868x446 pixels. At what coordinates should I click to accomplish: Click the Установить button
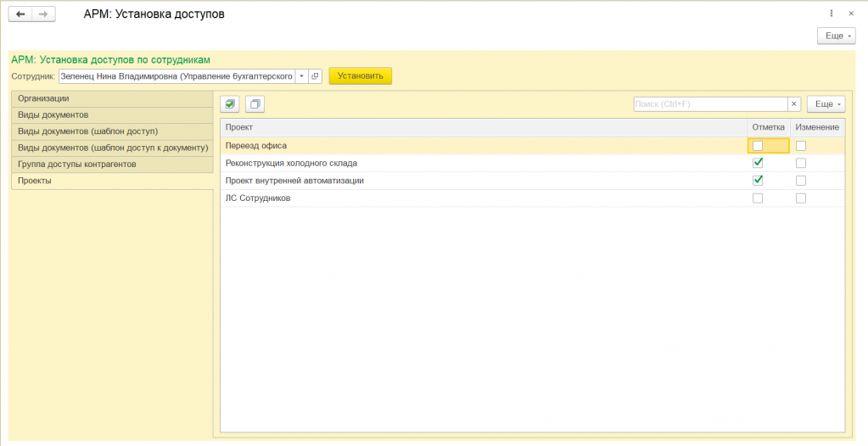(361, 75)
